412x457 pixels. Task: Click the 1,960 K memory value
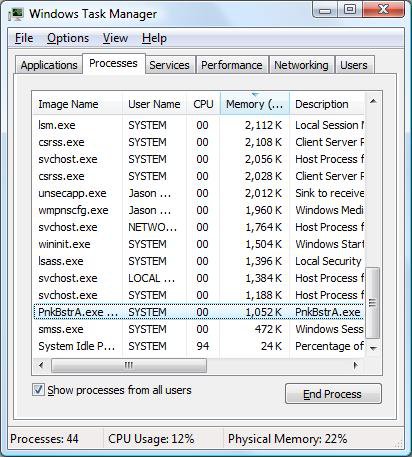264,210
